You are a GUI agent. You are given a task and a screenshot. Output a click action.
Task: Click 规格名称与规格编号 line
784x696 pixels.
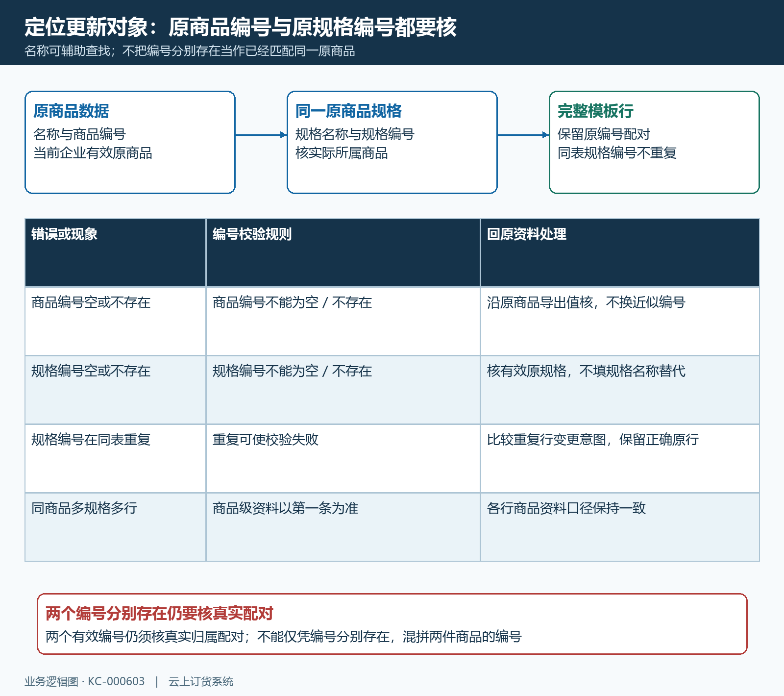[x=355, y=134]
